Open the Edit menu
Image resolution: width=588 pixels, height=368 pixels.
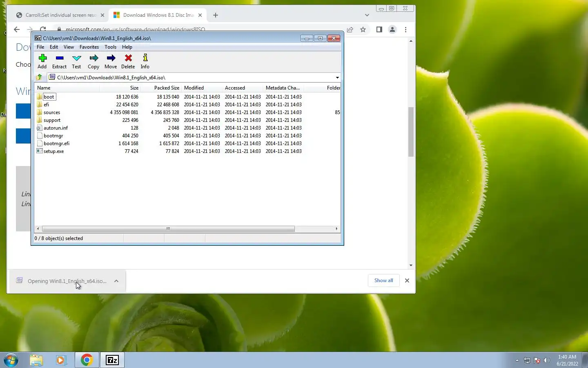click(53, 47)
